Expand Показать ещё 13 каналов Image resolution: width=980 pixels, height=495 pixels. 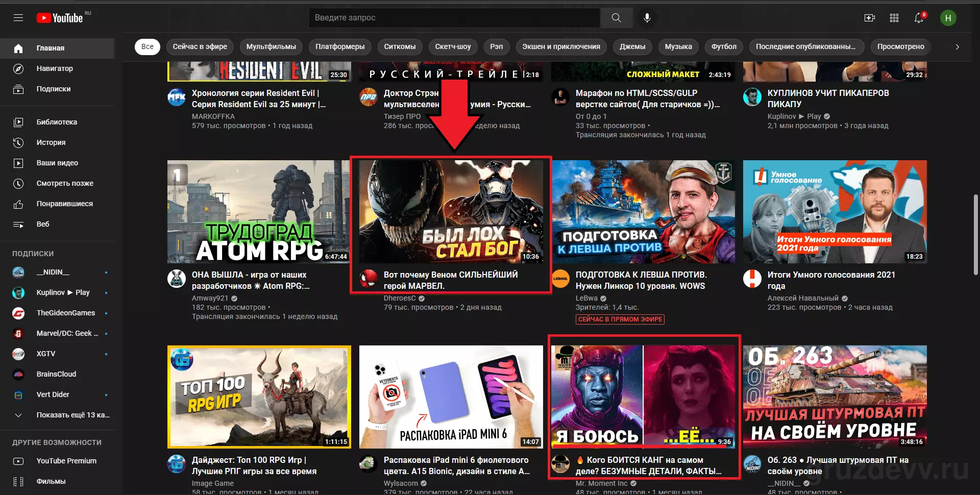(57, 415)
